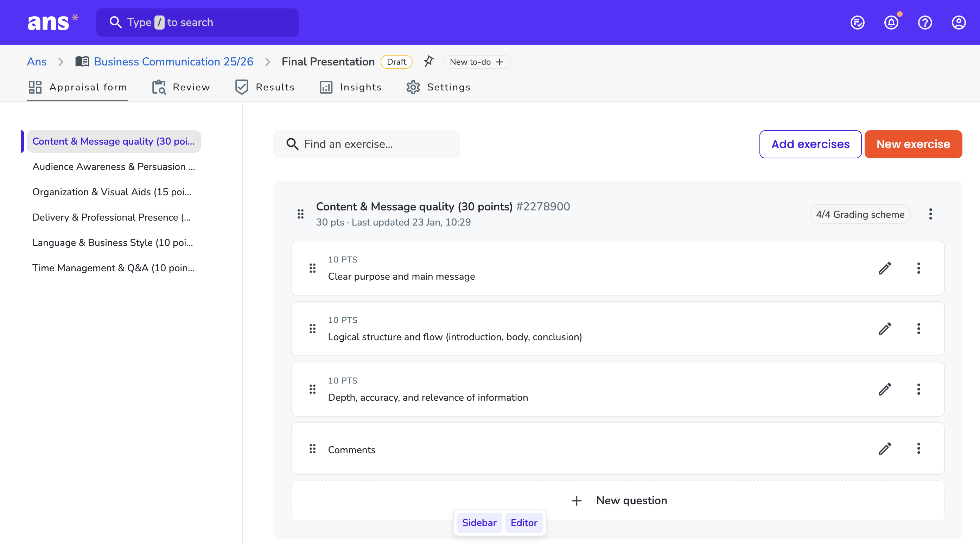Go to the Ans breadcrumb link
Screen dimensions: 980x544
click(37, 62)
